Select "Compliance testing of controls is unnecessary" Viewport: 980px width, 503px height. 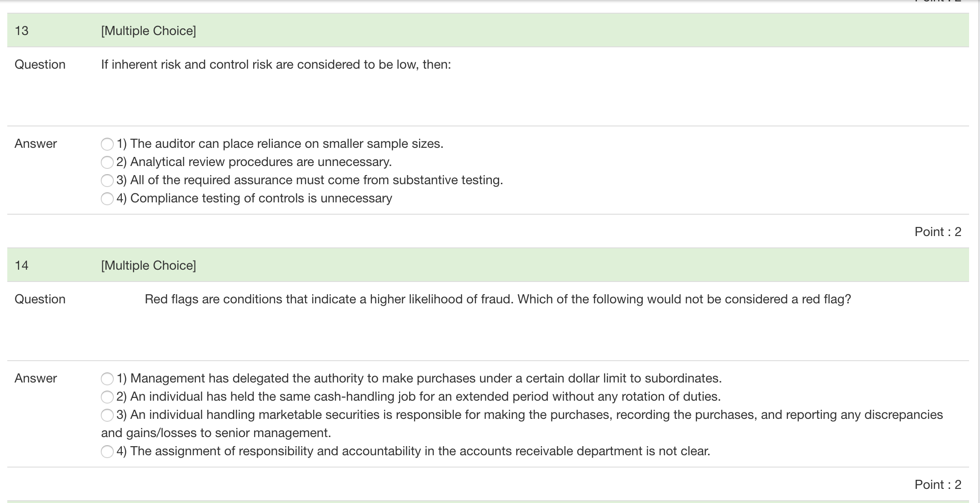point(107,198)
